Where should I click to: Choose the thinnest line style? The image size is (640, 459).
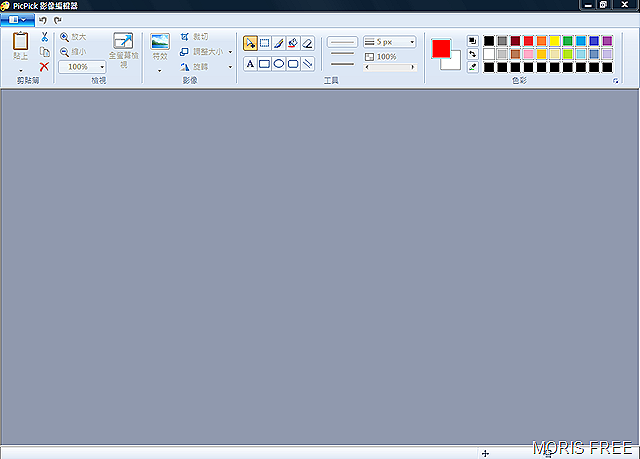click(x=342, y=42)
